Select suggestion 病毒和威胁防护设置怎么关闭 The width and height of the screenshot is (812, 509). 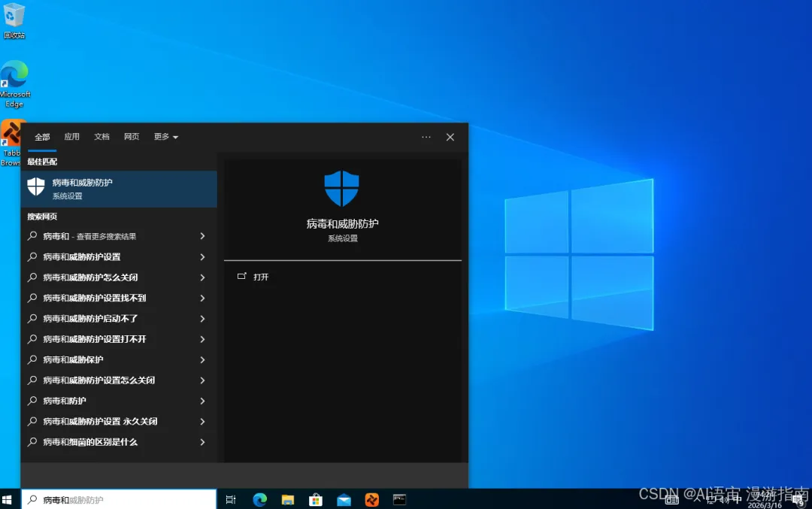(x=119, y=380)
